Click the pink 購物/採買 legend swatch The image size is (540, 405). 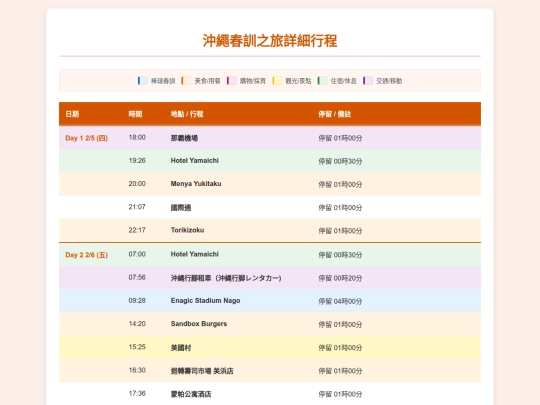point(231,81)
